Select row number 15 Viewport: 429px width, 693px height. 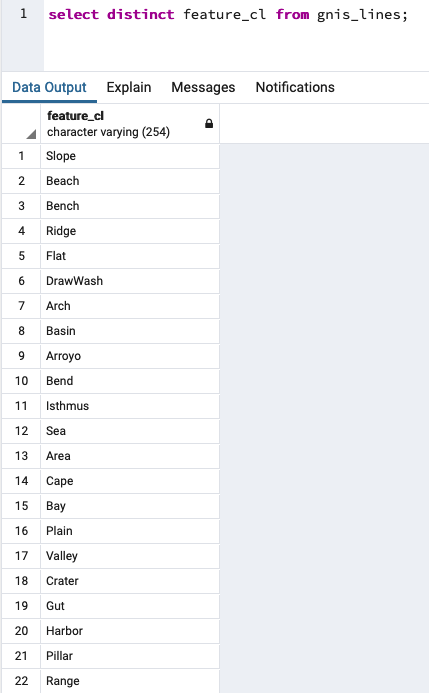(x=21, y=506)
